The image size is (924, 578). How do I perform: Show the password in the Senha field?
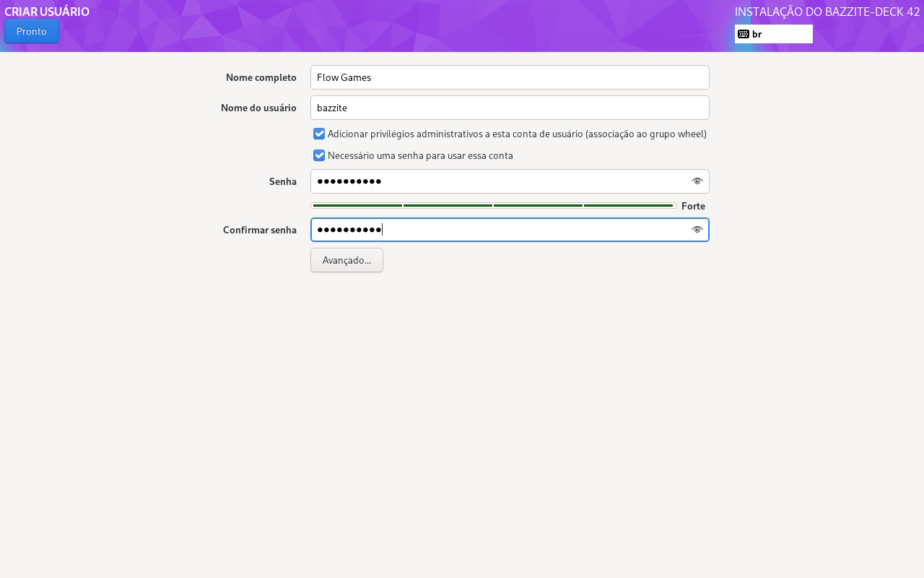click(x=697, y=181)
